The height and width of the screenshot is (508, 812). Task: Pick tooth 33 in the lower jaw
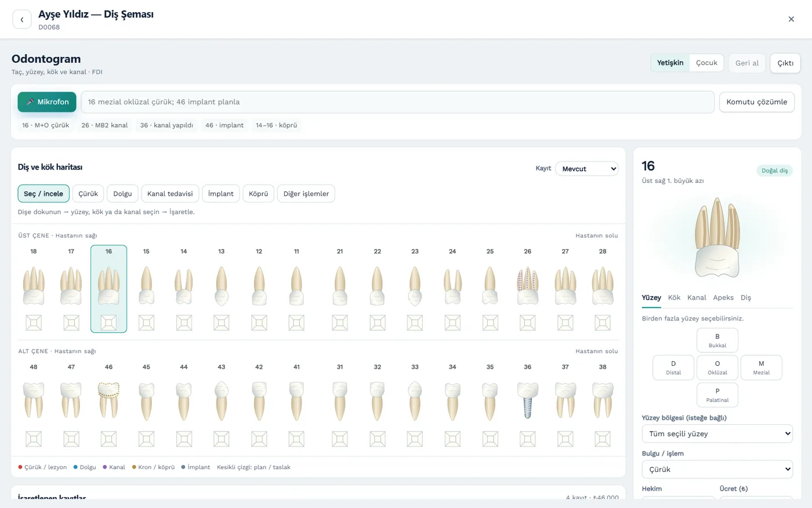pyautogui.click(x=415, y=404)
